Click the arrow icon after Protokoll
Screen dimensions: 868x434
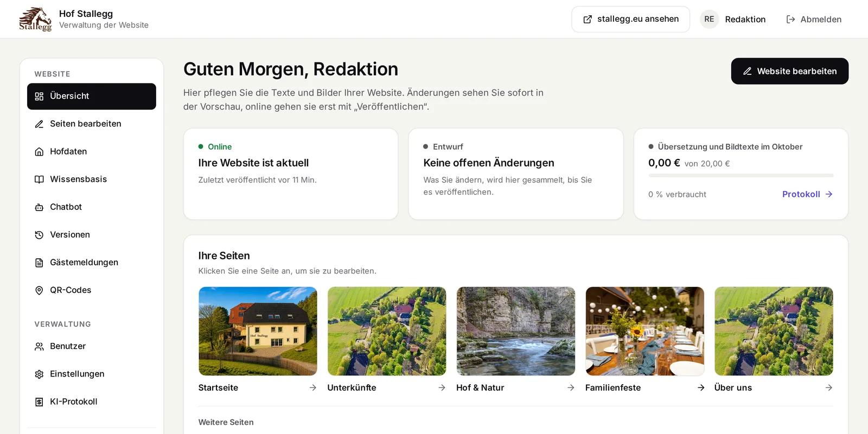(x=829, y=194)
